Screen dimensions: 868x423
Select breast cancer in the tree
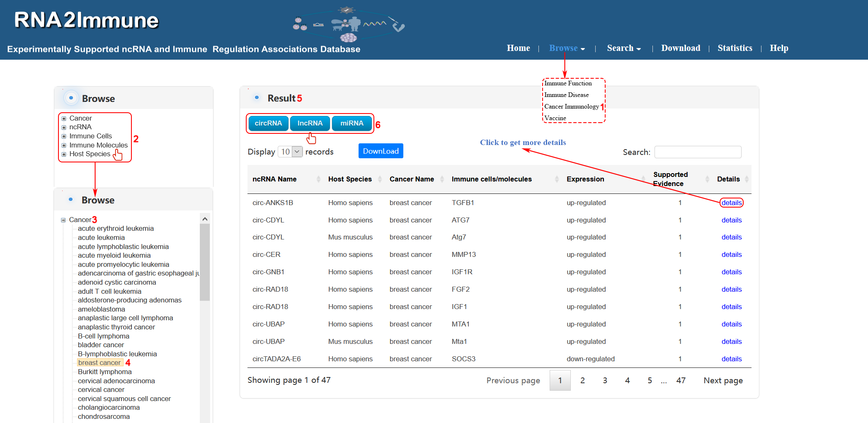coord(99,363)
